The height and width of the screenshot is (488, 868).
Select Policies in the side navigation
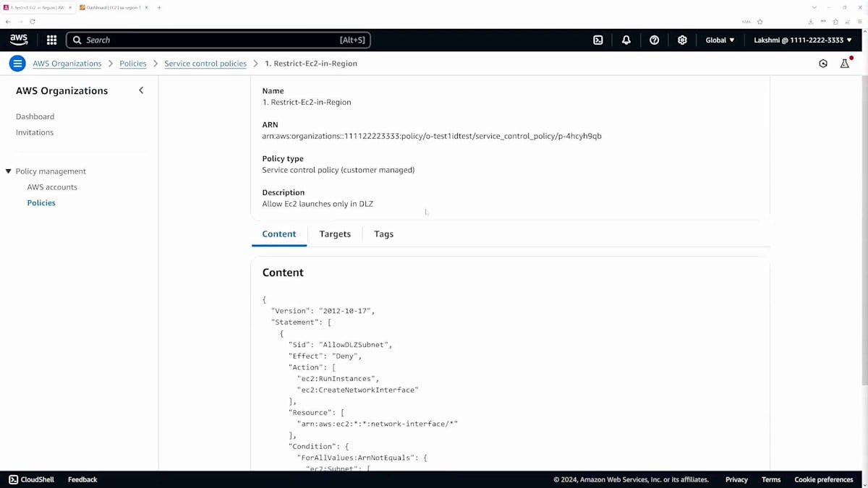(x=41, y=203)
